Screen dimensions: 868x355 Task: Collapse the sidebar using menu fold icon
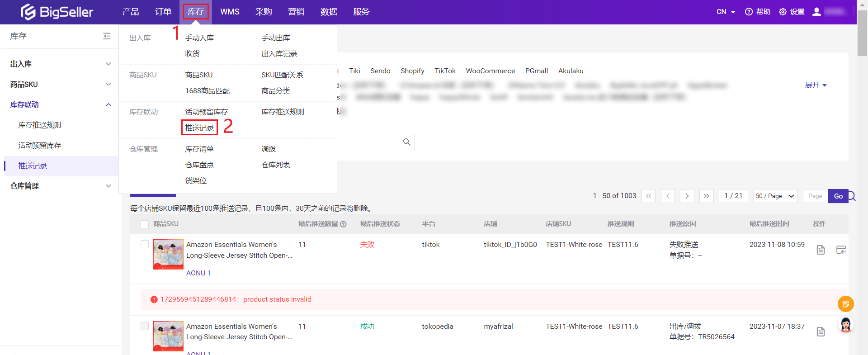point(107,36)
